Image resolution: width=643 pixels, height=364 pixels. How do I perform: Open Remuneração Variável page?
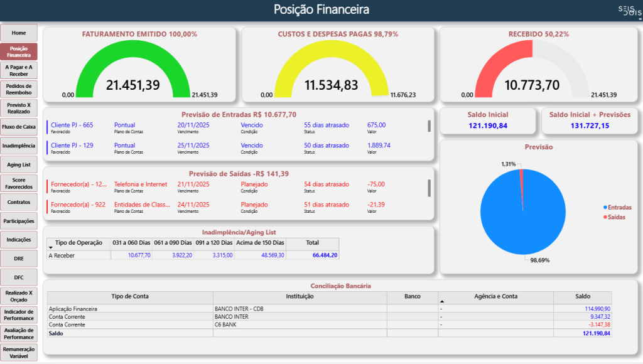pos(19,353)
